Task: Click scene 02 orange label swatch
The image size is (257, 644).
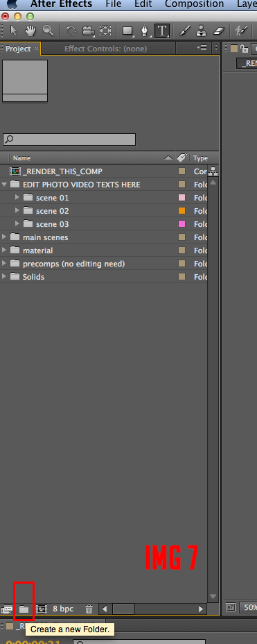Action: [x=181, y=211]
